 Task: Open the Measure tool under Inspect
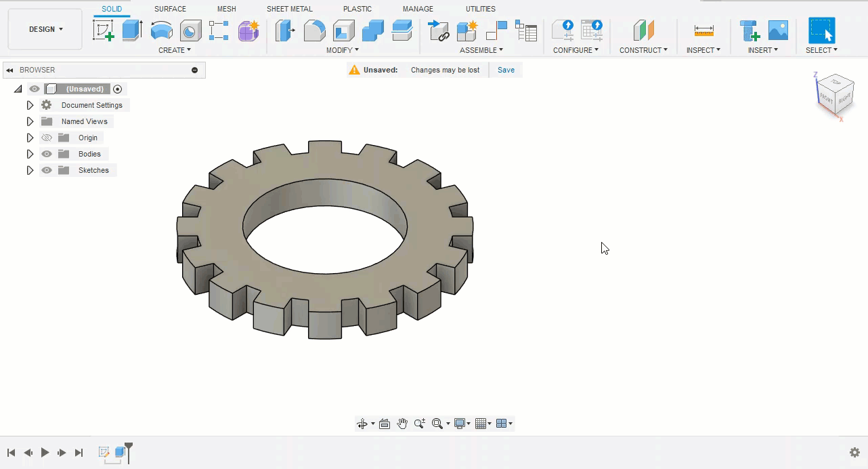click(704, 30)
